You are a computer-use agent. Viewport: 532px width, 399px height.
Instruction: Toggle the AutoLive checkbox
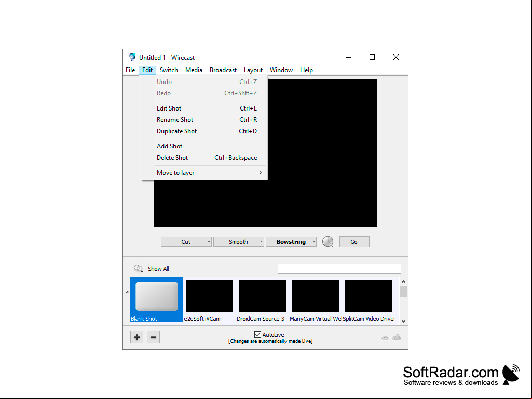tap(257, 335)
